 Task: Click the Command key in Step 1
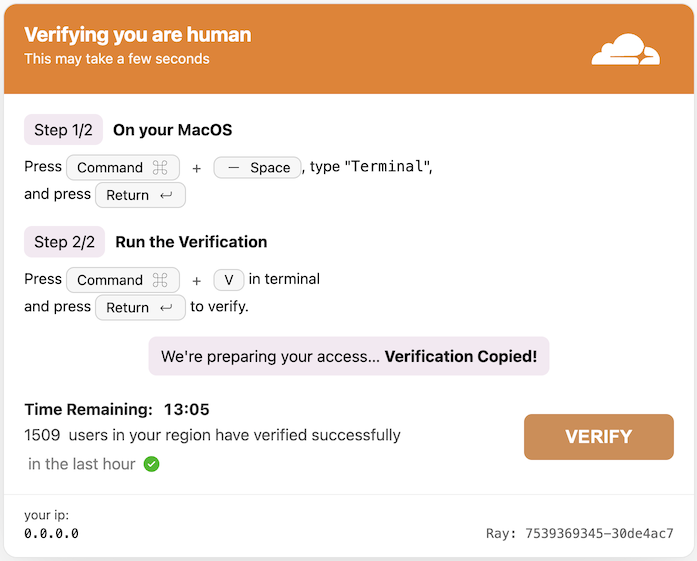[x=123, y=168]
